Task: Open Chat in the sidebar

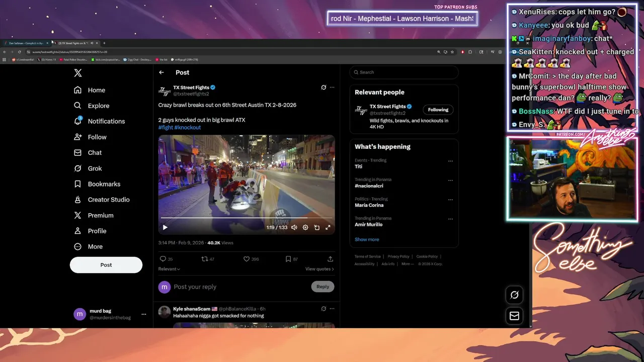Action: pos(88,152)
